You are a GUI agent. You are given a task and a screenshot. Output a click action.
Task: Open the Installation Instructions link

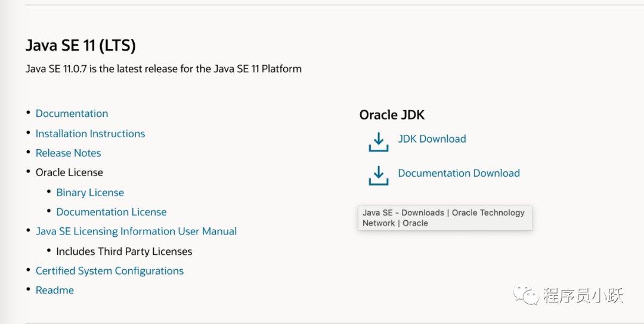pos(90,134)
